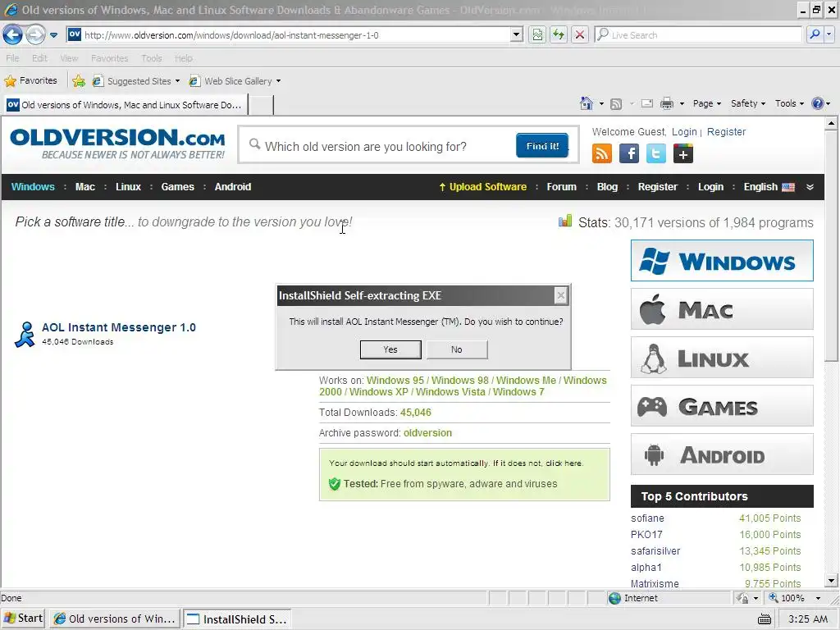The width and height of the screenshot is (840, 630).
Task: Click the AOL Instant Messenger 1.0 title link
Action: click(x=119, y=327)
